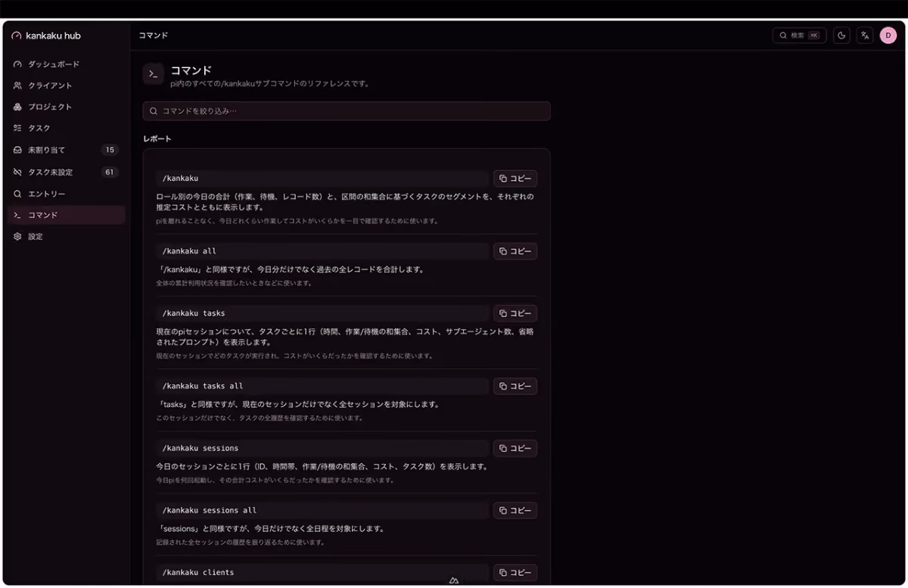
Task: Copy the /kankaku command
Action: (515, 179)
